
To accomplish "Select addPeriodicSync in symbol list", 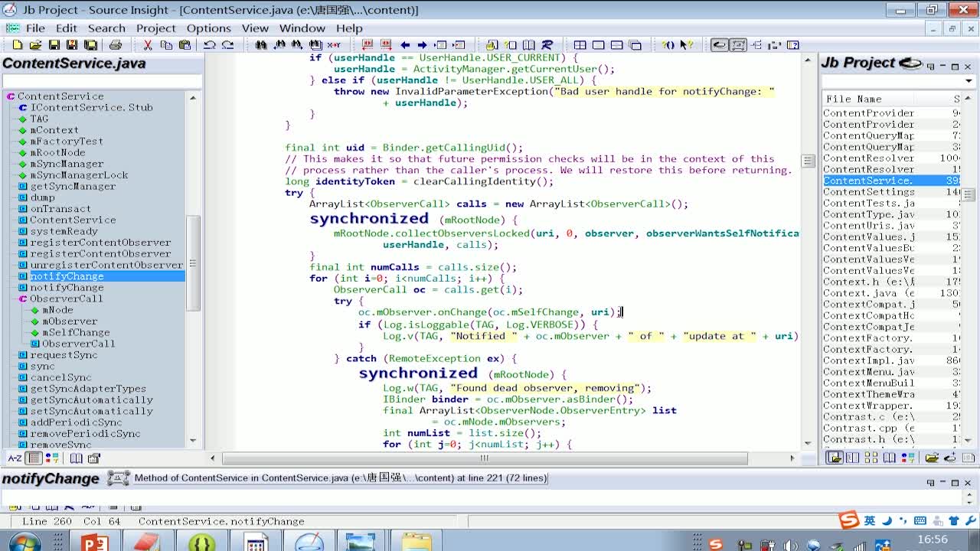I will coord(76,422).
